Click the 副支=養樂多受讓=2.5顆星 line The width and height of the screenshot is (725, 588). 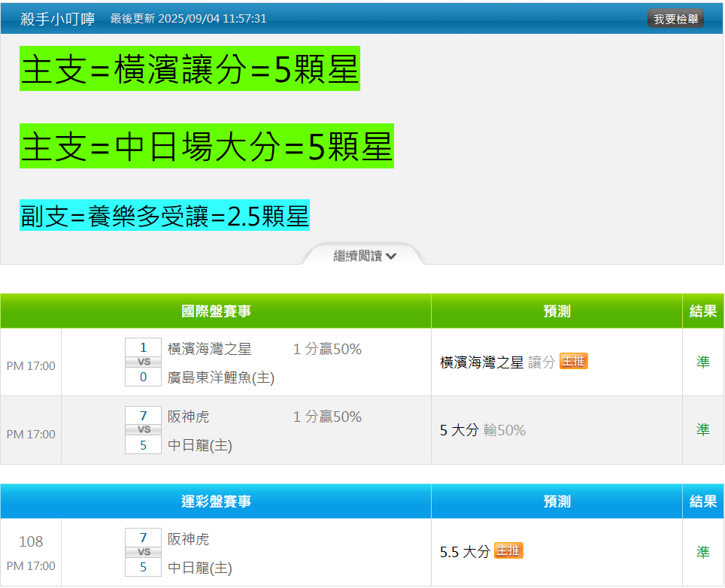165,215
